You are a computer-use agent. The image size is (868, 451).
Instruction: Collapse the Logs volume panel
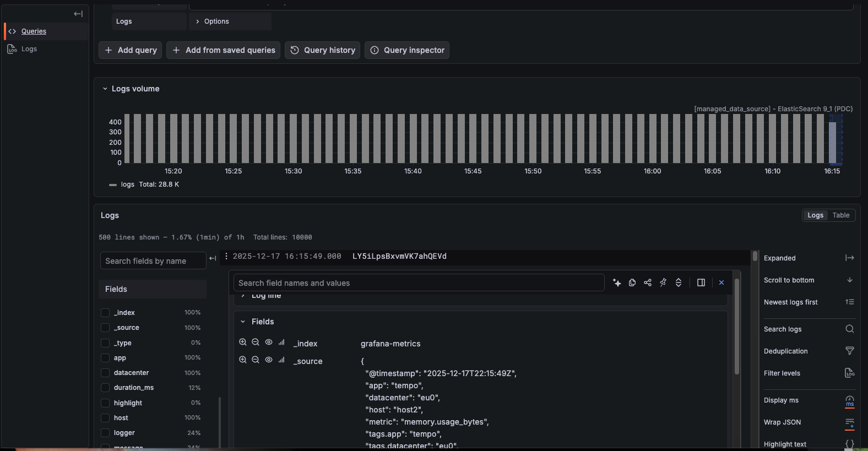click(105, 89)
